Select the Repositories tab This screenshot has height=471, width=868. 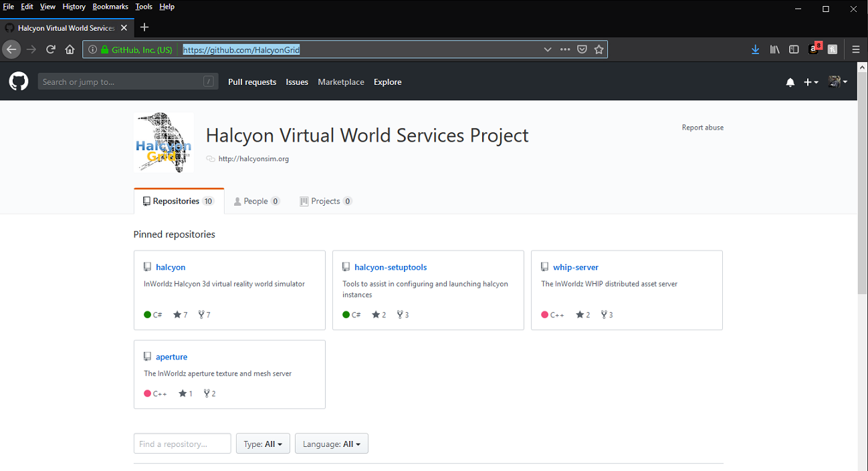(x=179, y=201)
